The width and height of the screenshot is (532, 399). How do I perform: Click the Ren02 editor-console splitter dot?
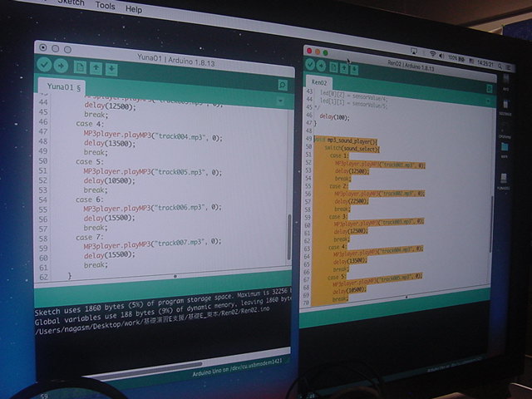coord(406,298)
